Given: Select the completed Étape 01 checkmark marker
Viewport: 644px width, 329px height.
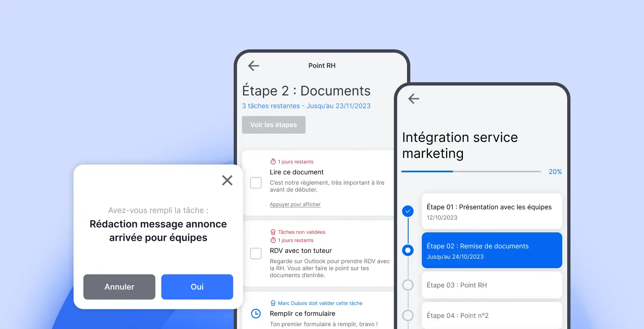Looking at the screenshot, I should (408, 211).
